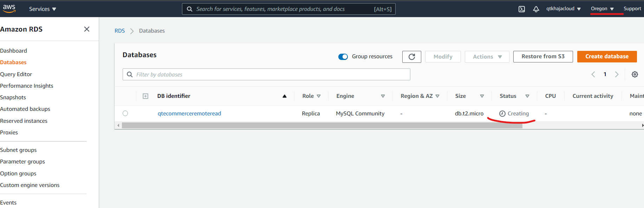Open Custom engine versions in the sidebar
Image resolution: width=644 pixels, height=208 pixels.
pos(30,185)
